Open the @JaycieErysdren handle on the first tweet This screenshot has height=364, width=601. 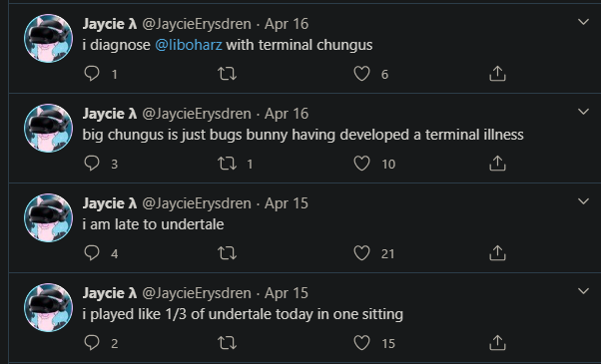tap(197, 24)
